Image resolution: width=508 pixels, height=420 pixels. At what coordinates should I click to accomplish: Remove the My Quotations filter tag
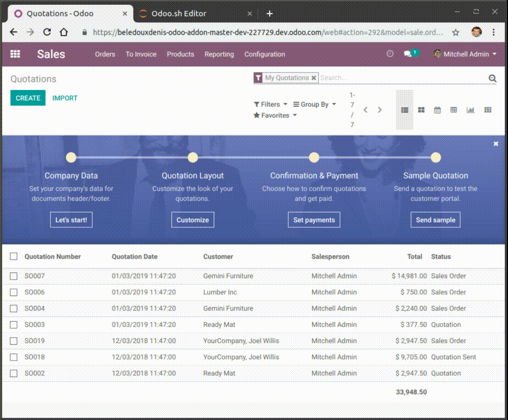click(314, 78)
